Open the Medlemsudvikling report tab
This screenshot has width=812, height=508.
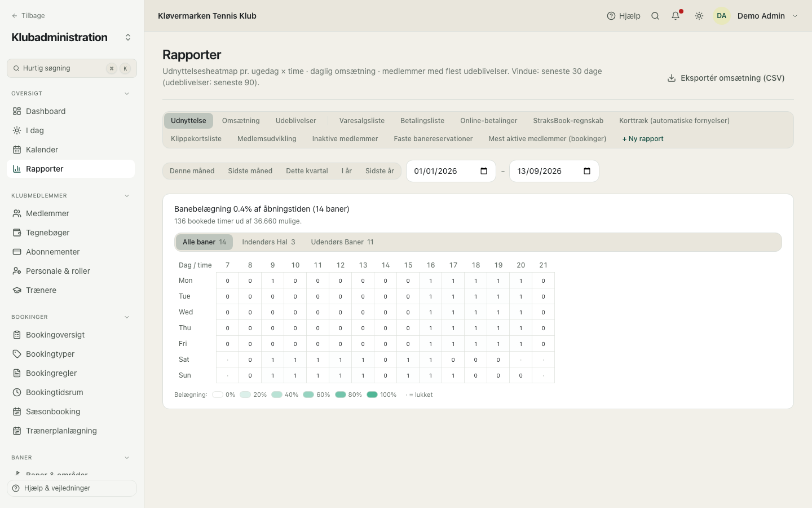267,139
